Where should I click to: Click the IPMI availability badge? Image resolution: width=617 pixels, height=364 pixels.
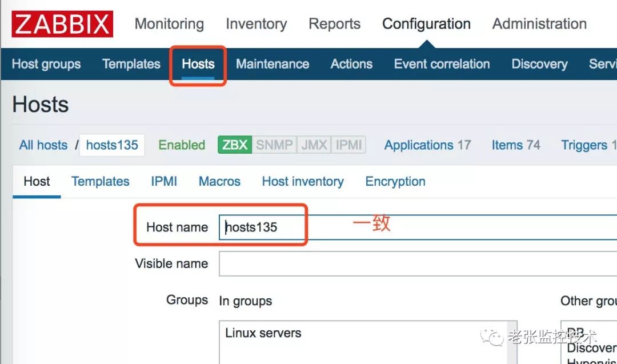(348, 145)
